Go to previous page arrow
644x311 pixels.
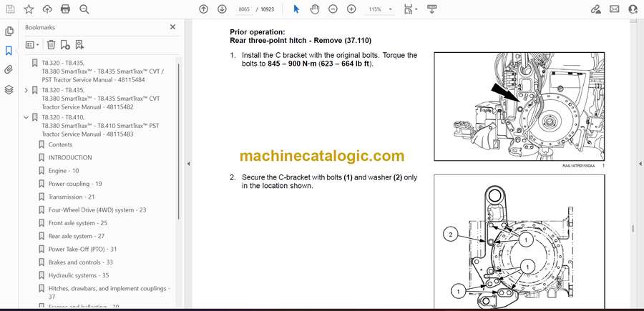click(203, 9)
